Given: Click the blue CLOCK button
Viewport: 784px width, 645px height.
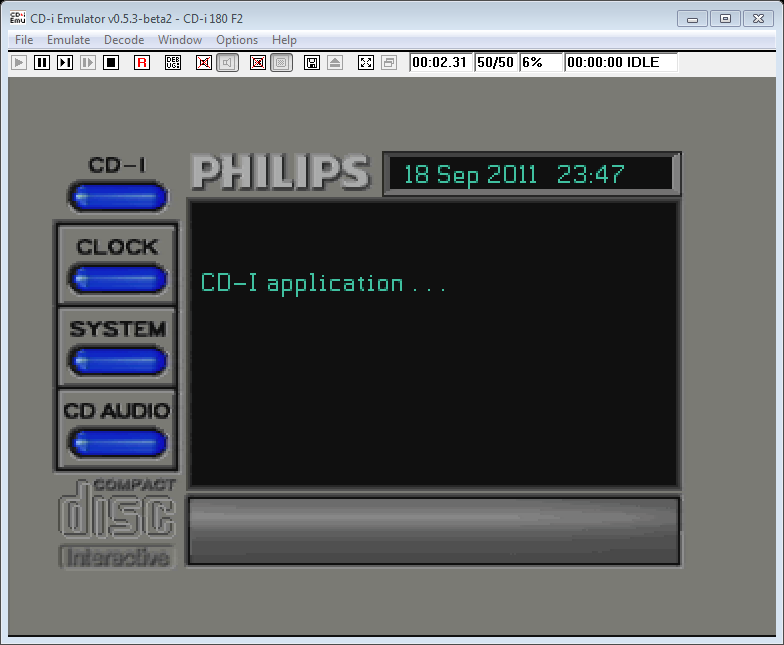Looking at the screenshot, I should [x=118, y=278].
